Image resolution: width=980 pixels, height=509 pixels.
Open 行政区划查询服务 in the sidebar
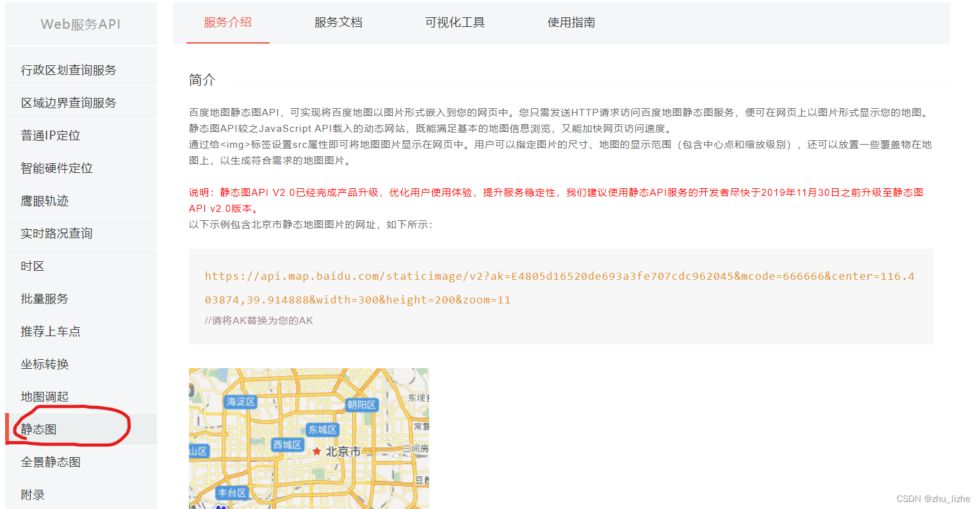69,70
